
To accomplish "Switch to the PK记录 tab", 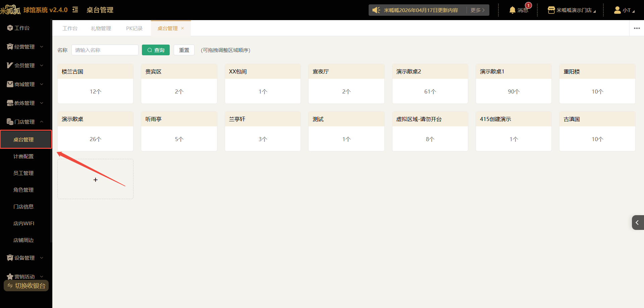I will 134,28.
